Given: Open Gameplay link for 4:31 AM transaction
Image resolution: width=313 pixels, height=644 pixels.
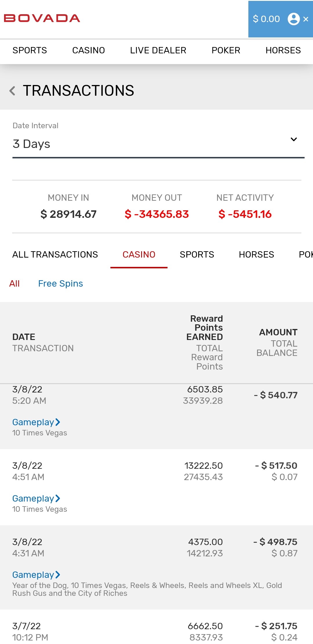Looking at the screenshot, I should click(36, 575).
